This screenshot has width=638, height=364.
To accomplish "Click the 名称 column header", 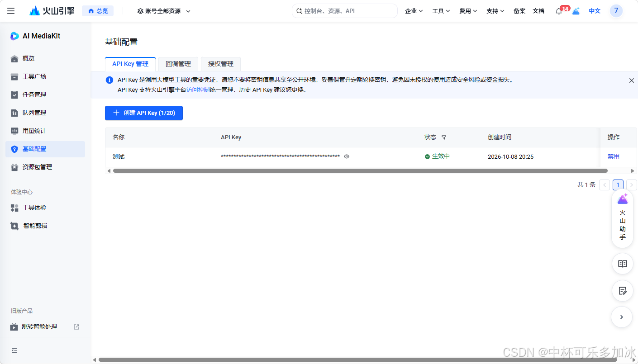I will point(119,137).
